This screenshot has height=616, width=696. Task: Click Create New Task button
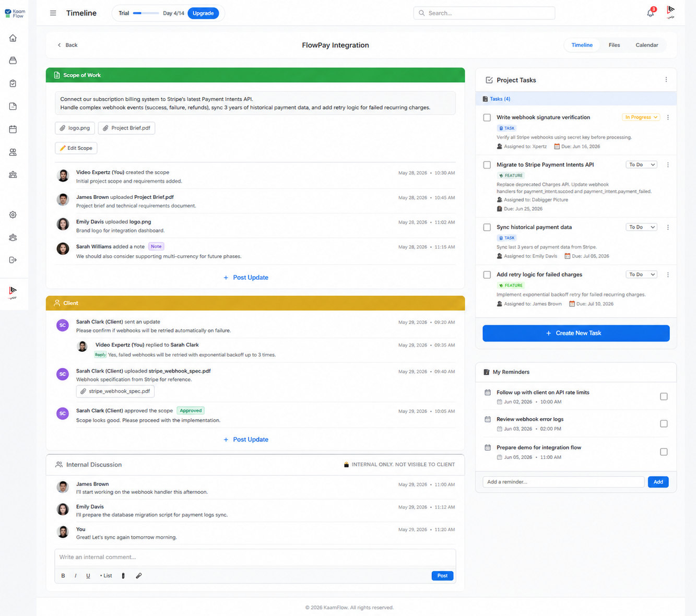576,333
